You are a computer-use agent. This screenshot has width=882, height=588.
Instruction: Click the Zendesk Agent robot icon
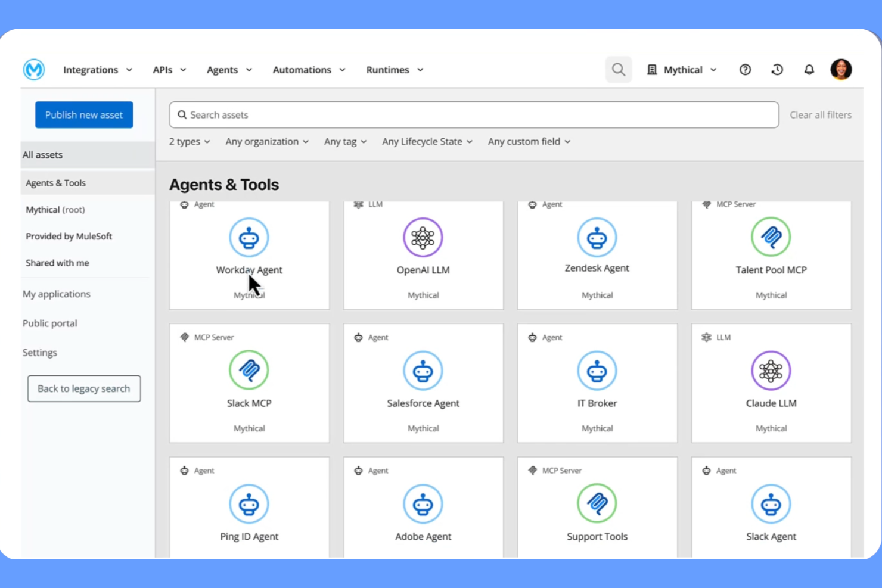tap(597, 237)
